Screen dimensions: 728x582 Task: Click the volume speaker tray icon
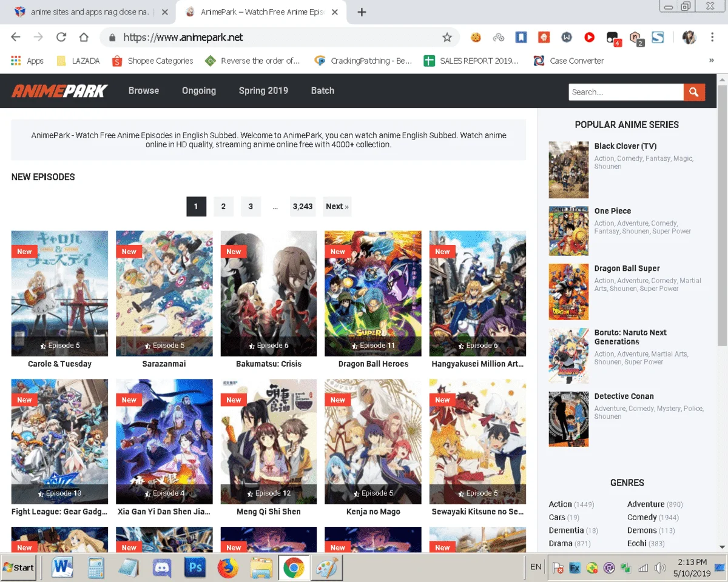point(660,568)
